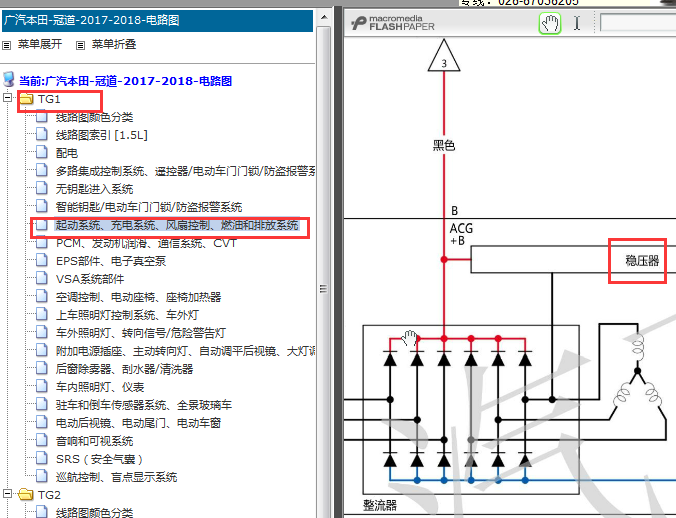Open 车内照明灯、仪表 document

coord(100,387)
